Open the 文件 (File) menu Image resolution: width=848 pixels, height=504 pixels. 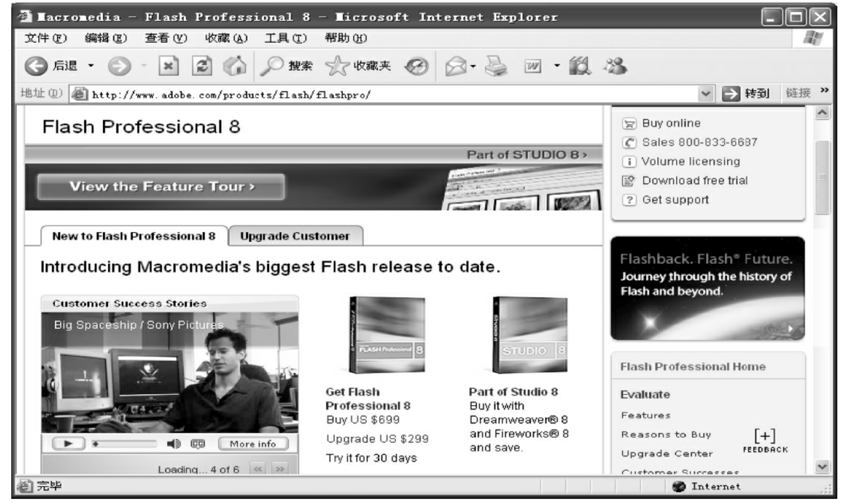(x=46, y=38)
